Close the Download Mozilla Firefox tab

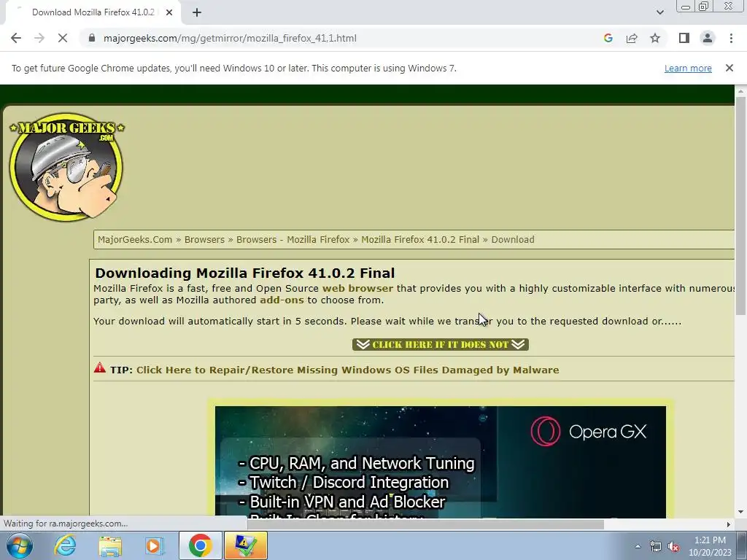(x=169, y=12)
